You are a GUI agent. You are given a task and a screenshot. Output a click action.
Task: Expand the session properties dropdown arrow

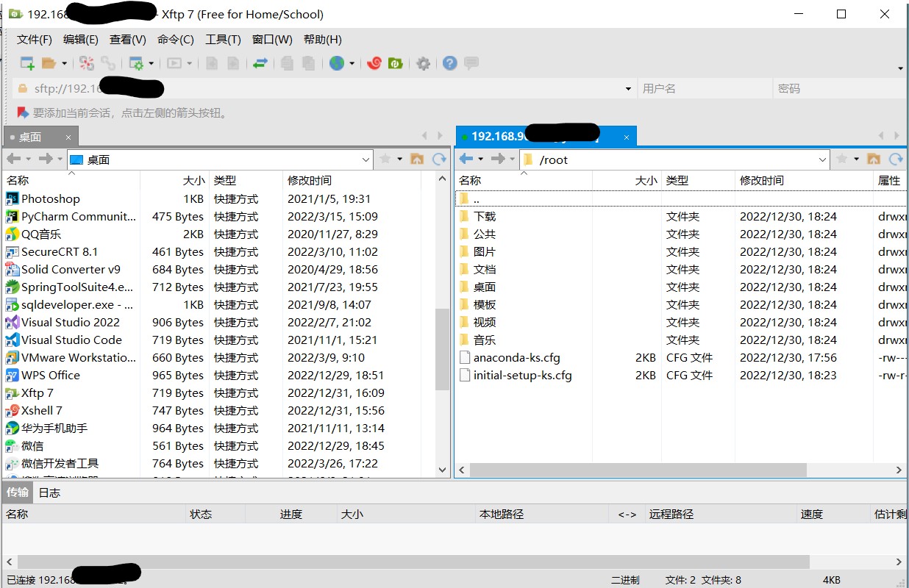coord(151,63)
